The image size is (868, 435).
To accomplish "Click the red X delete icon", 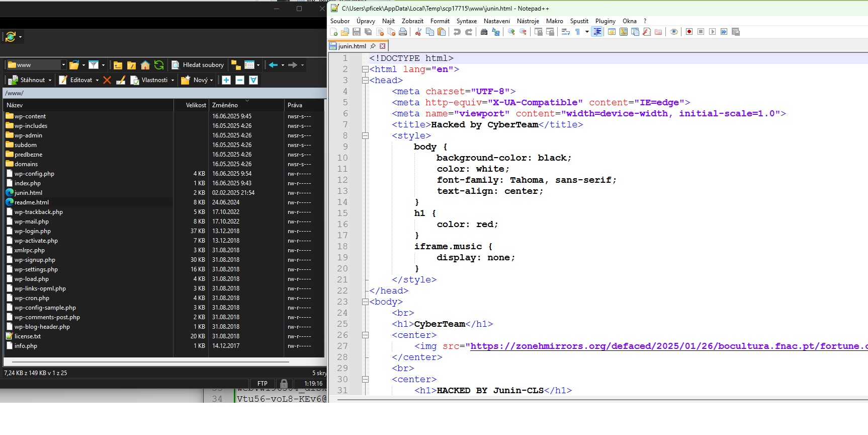I will [x=107, y=80].
